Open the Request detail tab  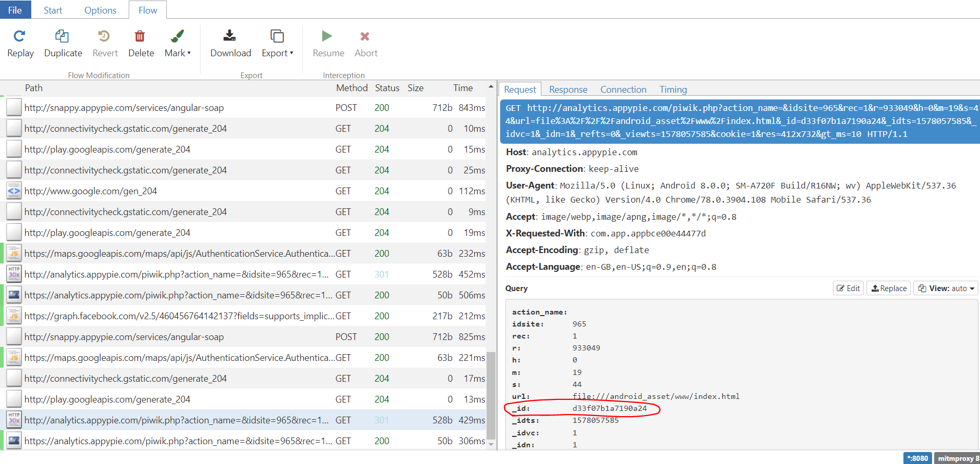click(520, 90)
